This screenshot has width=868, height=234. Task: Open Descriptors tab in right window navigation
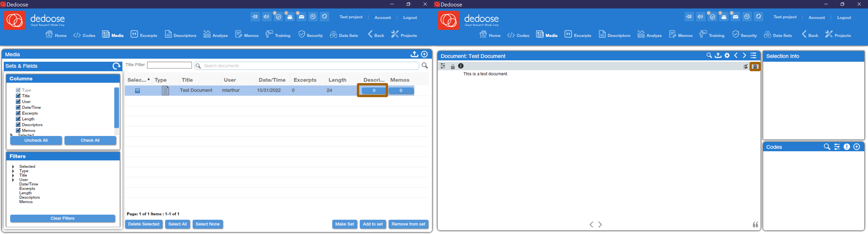(614, 35)
